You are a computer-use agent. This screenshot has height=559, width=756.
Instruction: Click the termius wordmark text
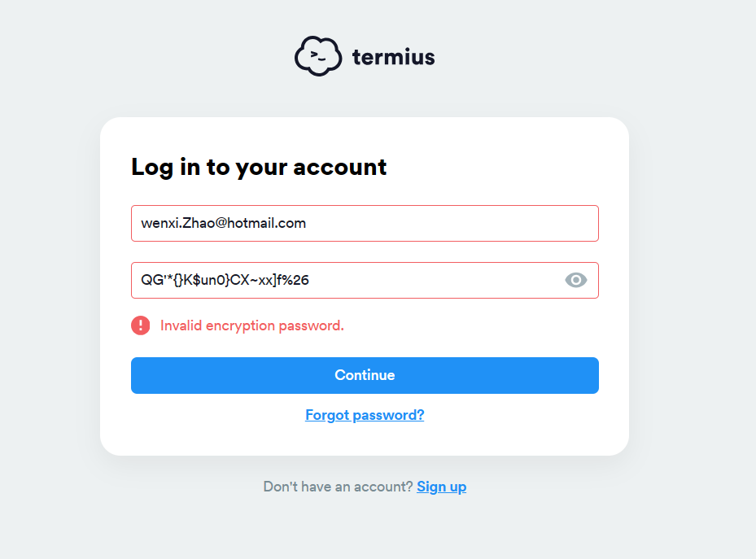[x=393, y=57]
